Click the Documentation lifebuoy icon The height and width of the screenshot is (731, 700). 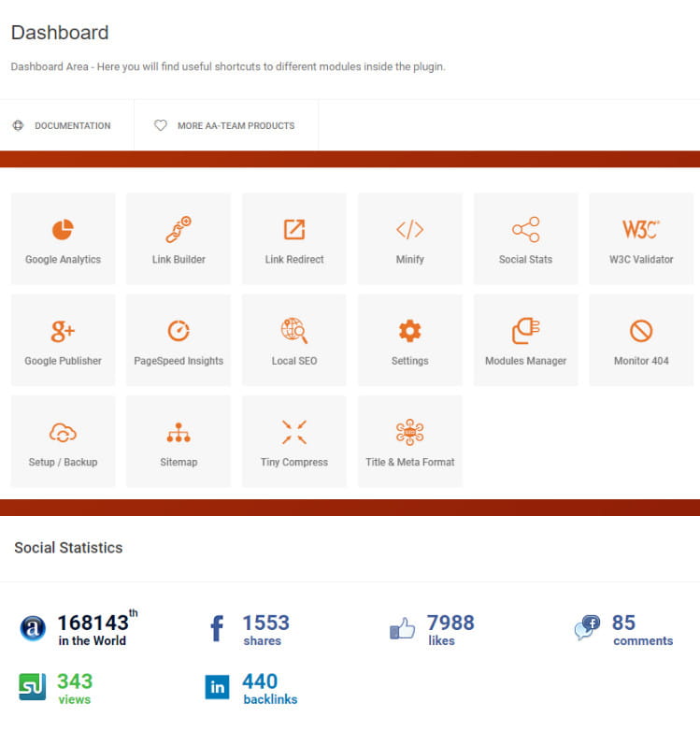18,125
